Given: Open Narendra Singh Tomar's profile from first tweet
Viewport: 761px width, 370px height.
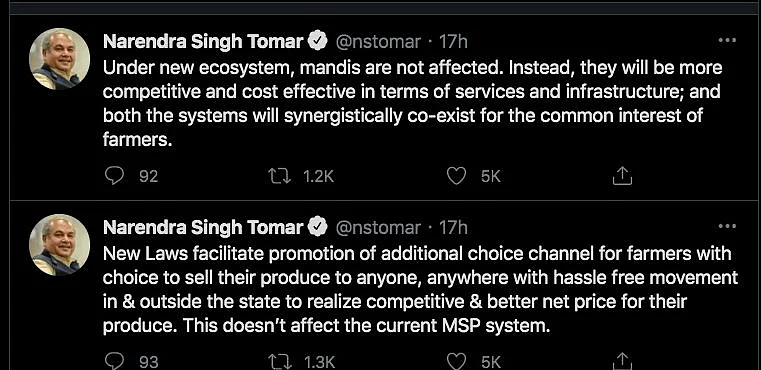Looking at the screenshot, I should 203,42.
